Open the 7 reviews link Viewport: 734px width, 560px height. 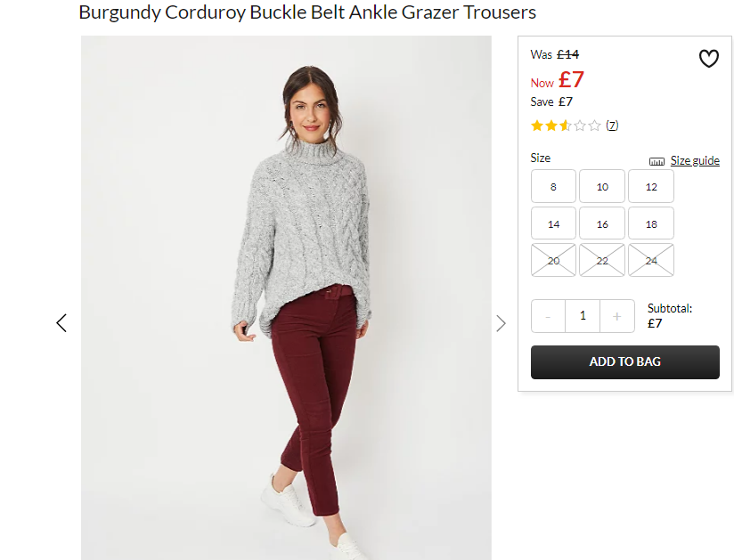click(x=612, y=126)
